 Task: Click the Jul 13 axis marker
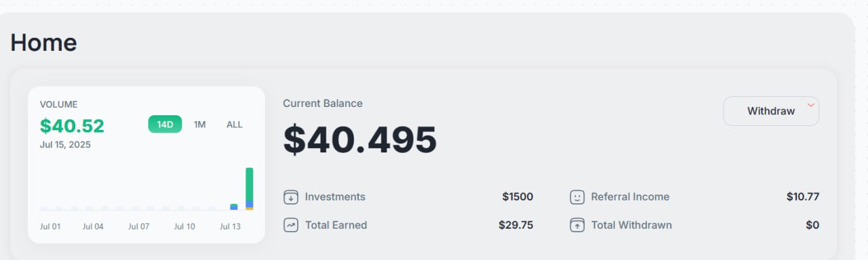(x=231, y=227)
